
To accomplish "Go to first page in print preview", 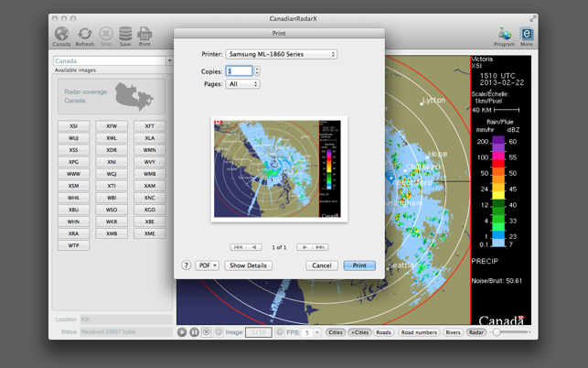I will 238,247.
